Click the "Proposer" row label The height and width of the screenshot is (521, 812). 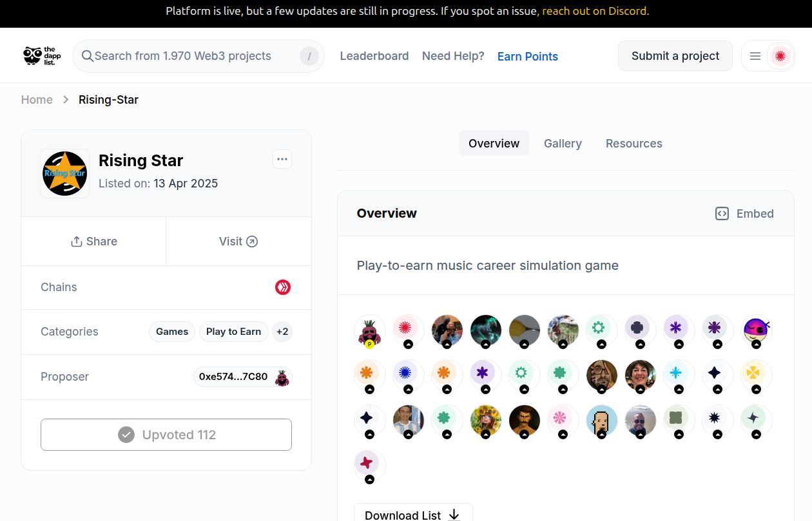[x=64, y=377]
